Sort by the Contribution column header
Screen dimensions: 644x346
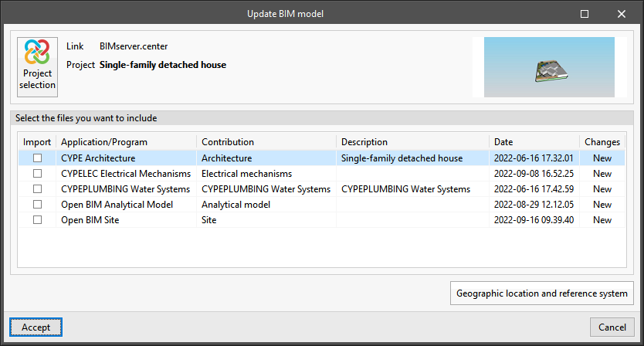point(228,142)
